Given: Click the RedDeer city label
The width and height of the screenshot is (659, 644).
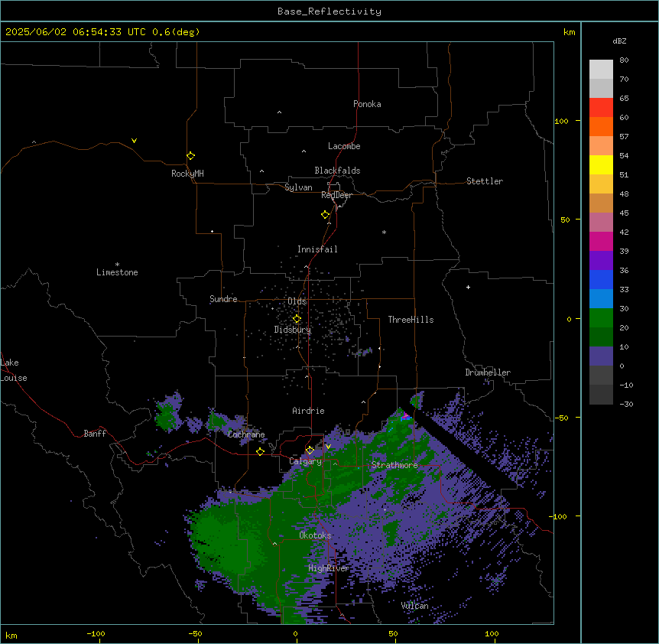Looking at the screenshot, I should pyautogui.click(x=336, y=195).
